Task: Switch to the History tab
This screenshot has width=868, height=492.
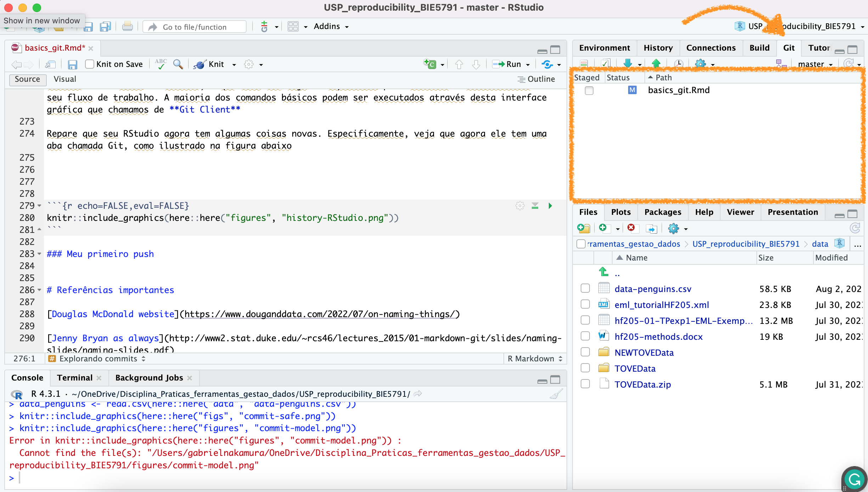Action: [658, 48]
